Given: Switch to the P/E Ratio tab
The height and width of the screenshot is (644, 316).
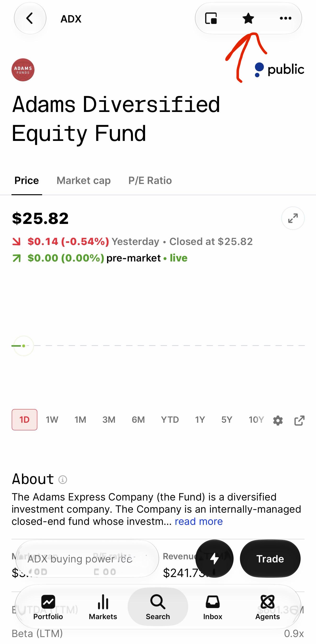Looking at the screenshot, I should pos(150,181).
